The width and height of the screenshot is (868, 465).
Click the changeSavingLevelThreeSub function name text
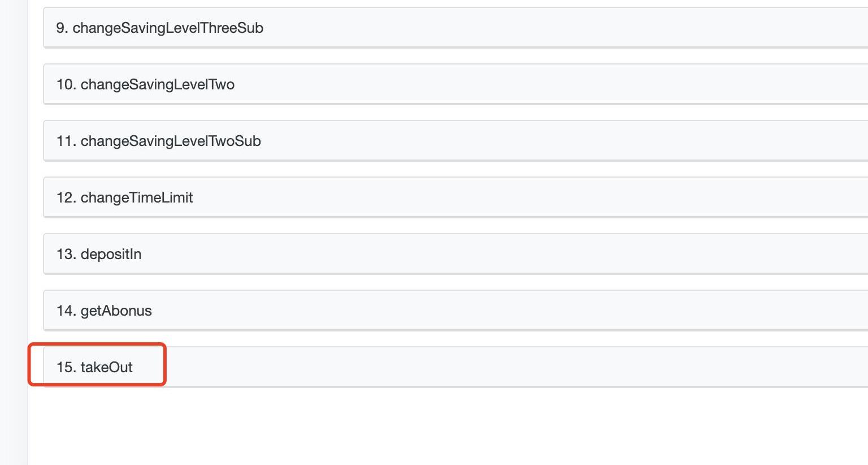168,28
